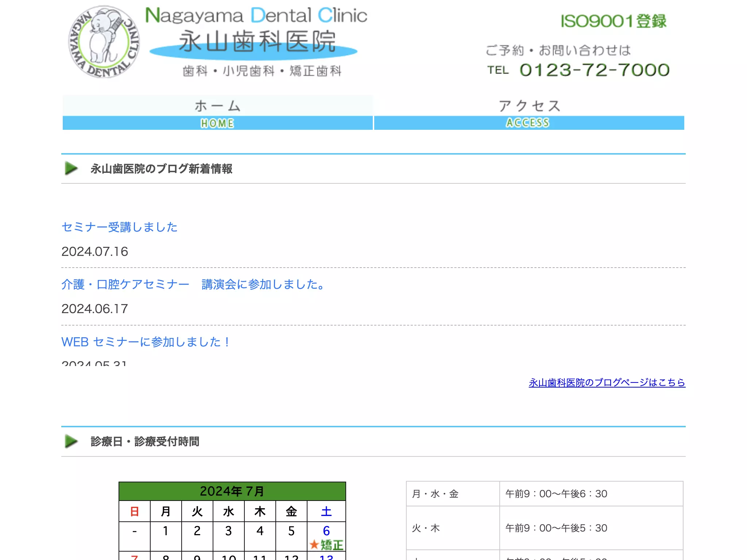Click the ご予約・お問い合わせは text

[558, 50]
